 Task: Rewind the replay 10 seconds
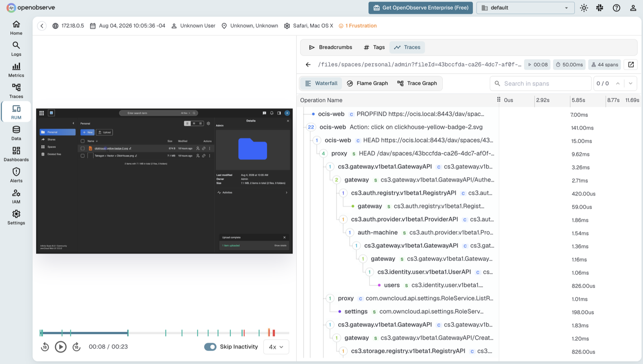point(45,347)
